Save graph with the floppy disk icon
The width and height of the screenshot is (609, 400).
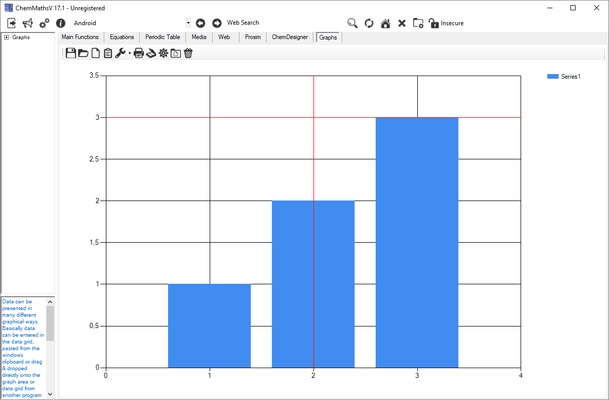coord(71,53)
